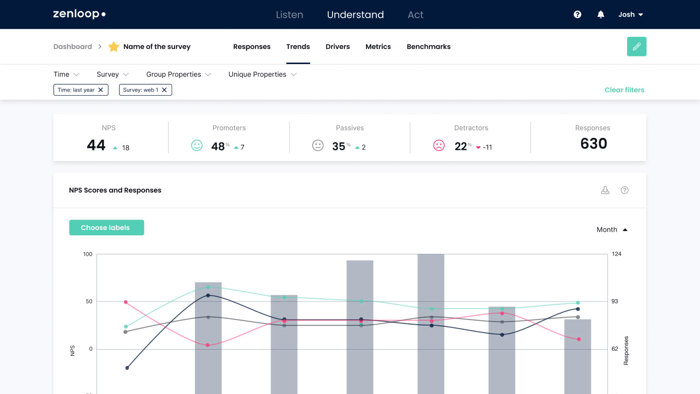Click the Promoters 48 percent value
700x394 pixels.
pos(218,146)
